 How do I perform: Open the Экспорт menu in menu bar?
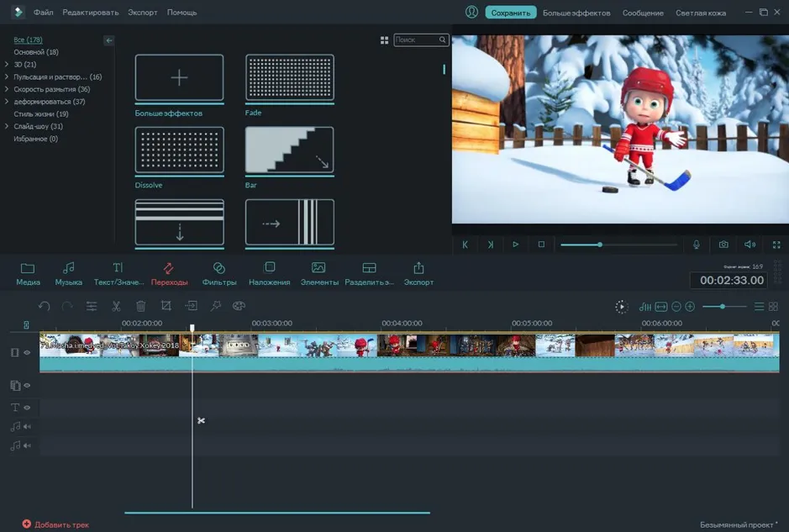[x=142, y=13]
